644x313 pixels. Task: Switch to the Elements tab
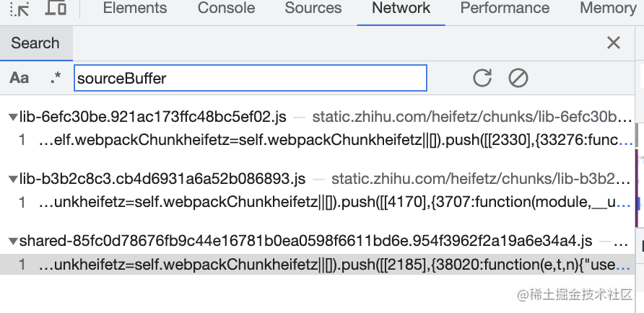[x=135, y=9]
